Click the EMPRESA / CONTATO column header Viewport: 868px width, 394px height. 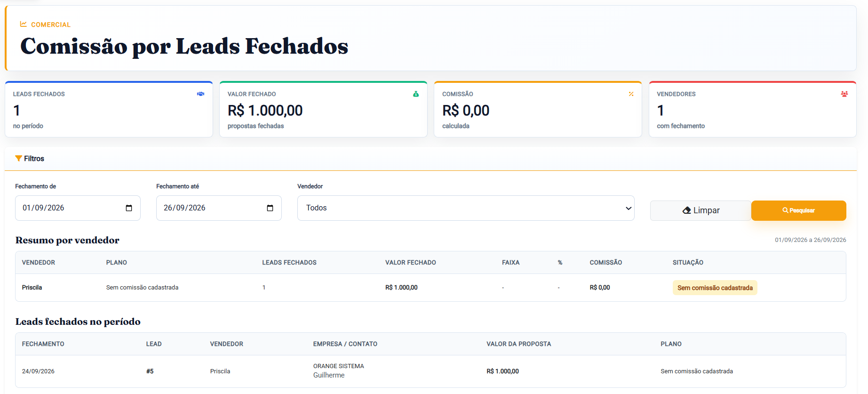pyautogui.click(x=345, y=344)
